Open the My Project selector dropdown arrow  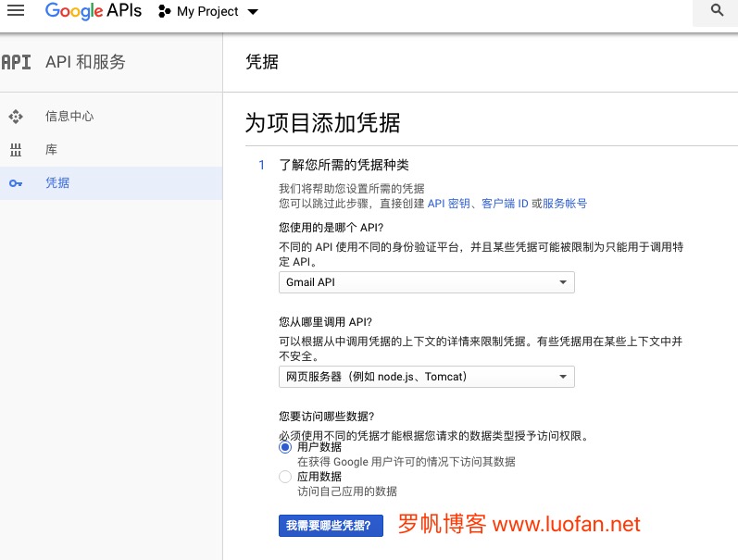(x=253, y=12)
